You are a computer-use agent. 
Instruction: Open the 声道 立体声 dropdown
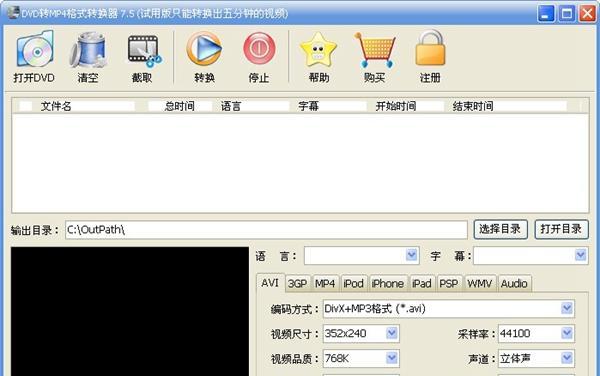click(567, 358)
